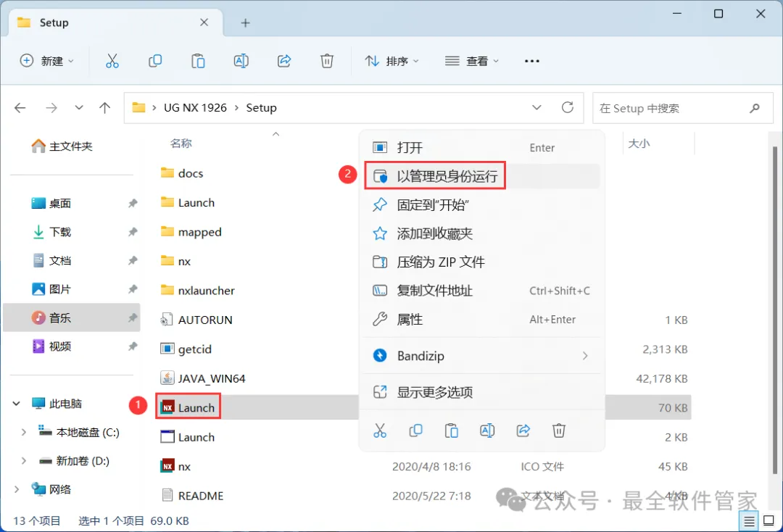Viewport: 783px width, 532px height.
Task: Open 文档 in the sidebar
Action: coord(51,260)
